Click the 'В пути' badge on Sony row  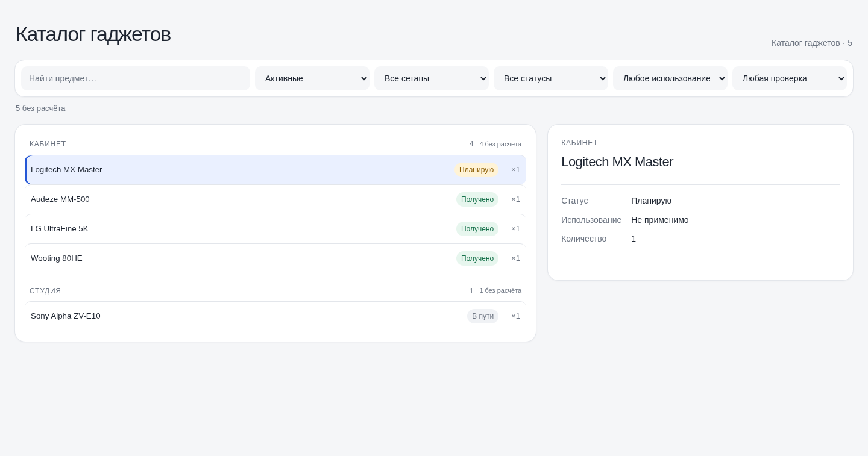(x=483, y=316)
